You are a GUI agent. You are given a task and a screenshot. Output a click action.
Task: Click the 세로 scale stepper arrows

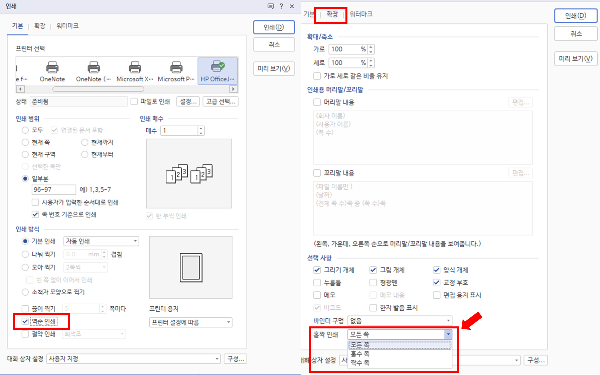click(x=371, y=62)
